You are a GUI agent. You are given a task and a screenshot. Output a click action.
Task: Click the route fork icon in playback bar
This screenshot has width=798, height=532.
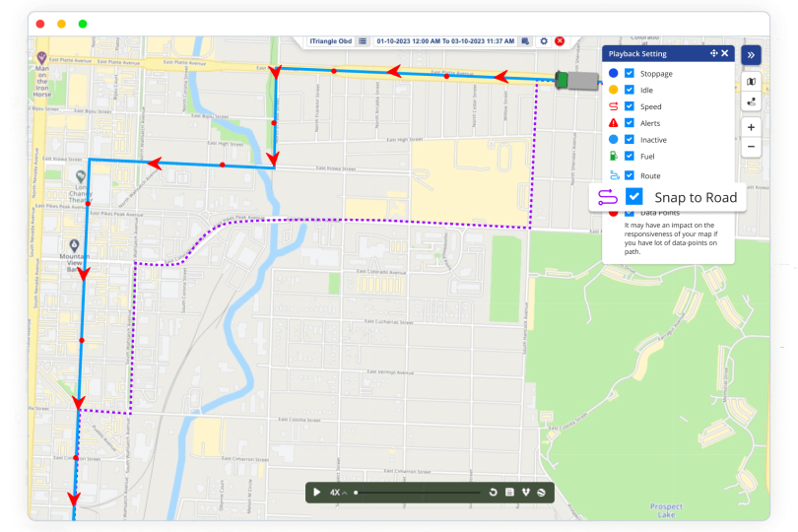525,492
